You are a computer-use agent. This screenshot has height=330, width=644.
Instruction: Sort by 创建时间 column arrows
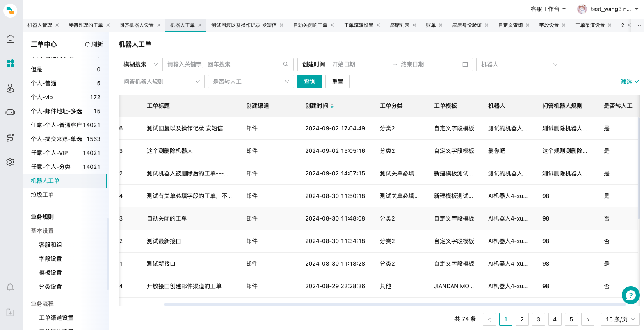(332, 106)
